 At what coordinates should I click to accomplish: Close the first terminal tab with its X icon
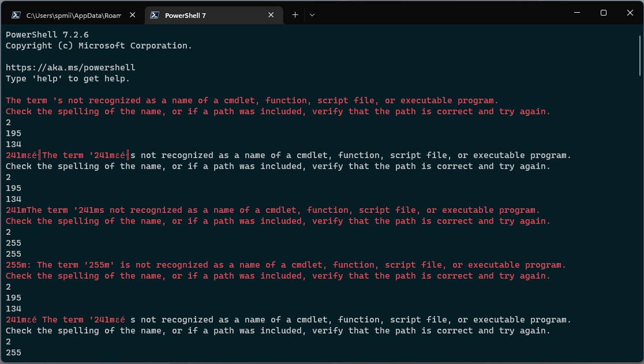click(132, 15)
